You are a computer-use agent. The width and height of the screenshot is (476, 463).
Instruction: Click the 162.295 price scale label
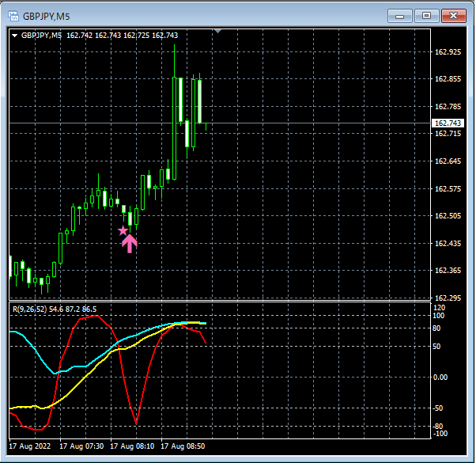click(448, 298)
